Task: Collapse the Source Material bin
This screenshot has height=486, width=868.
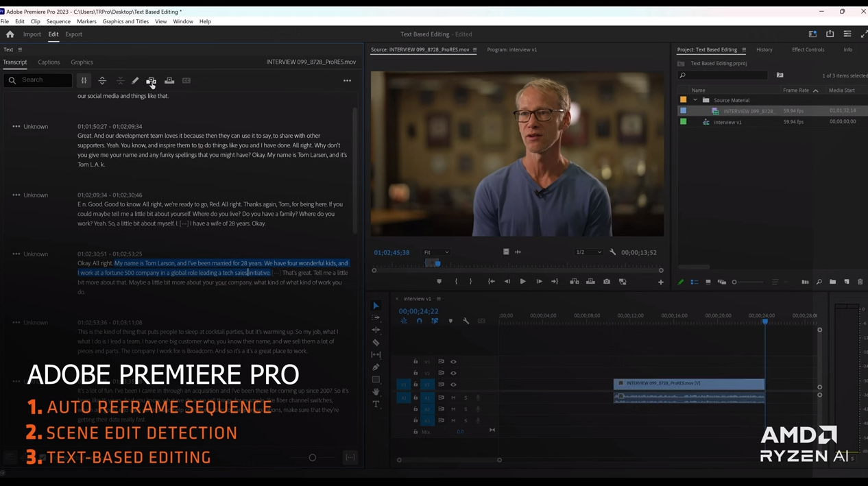Action: (695, 100)
